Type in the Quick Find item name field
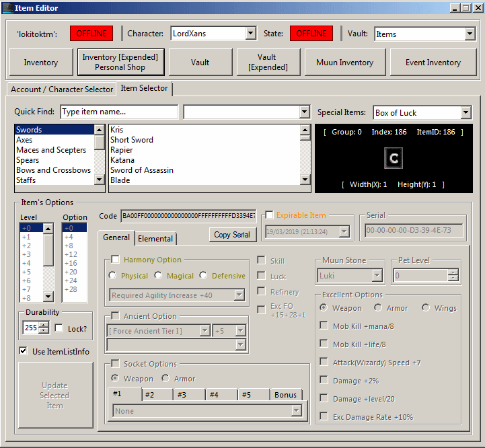Viewport: 485px width, 448px height. pyautogui.click(x=118, y=112)
